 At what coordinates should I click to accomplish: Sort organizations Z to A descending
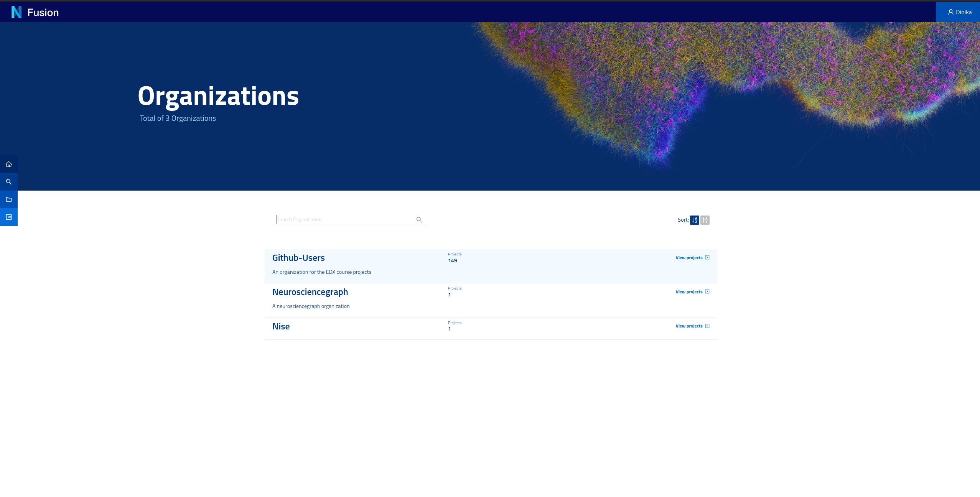pos(705,220)
